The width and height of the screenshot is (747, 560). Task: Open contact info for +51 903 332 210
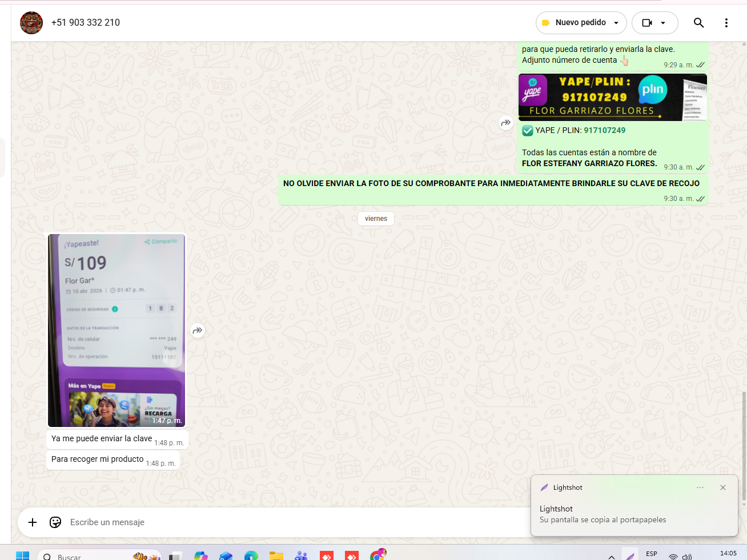[x=86, y=23]
